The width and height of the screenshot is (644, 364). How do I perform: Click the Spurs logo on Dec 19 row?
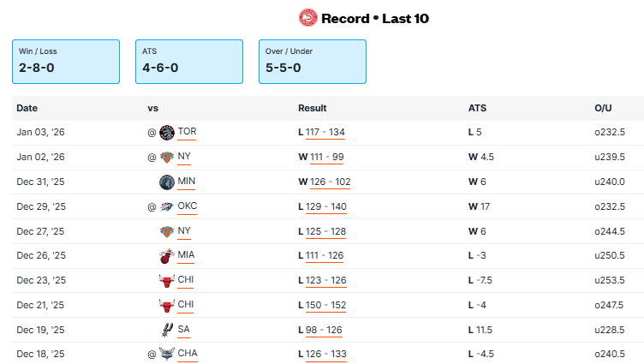[x=167, y=330]
